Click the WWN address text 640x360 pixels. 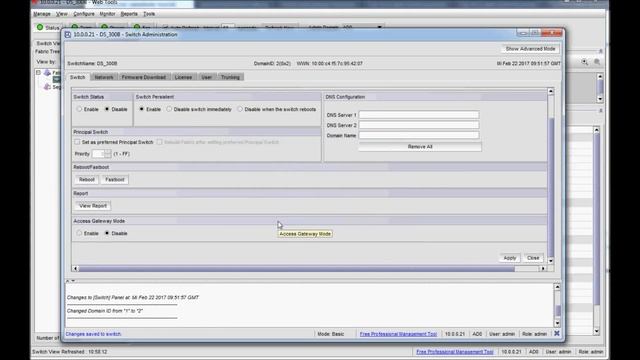[330, 64]
